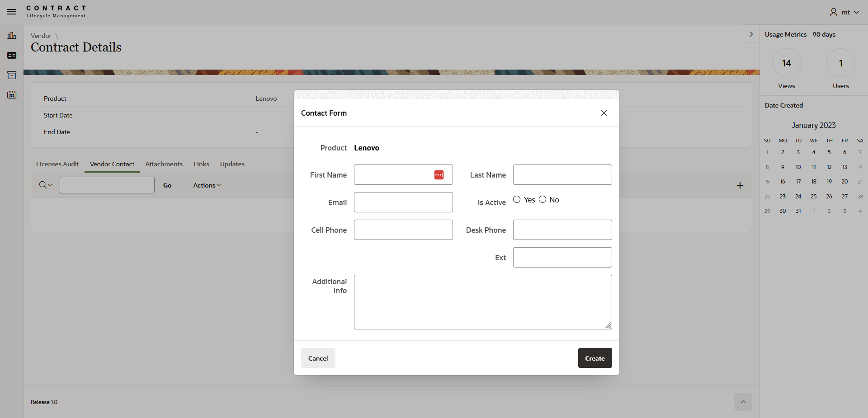Switch to the Attachments tab
Image resolution: width=868 pixels, height=418 pixels.
[x=164, y=164]
